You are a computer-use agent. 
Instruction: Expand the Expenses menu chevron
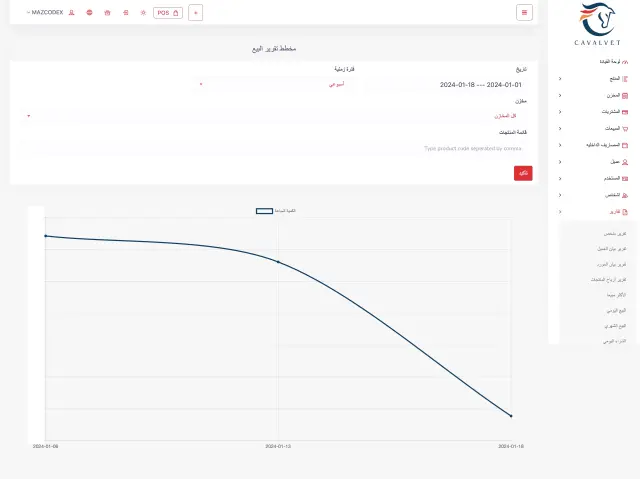click(x=560, y=145)
